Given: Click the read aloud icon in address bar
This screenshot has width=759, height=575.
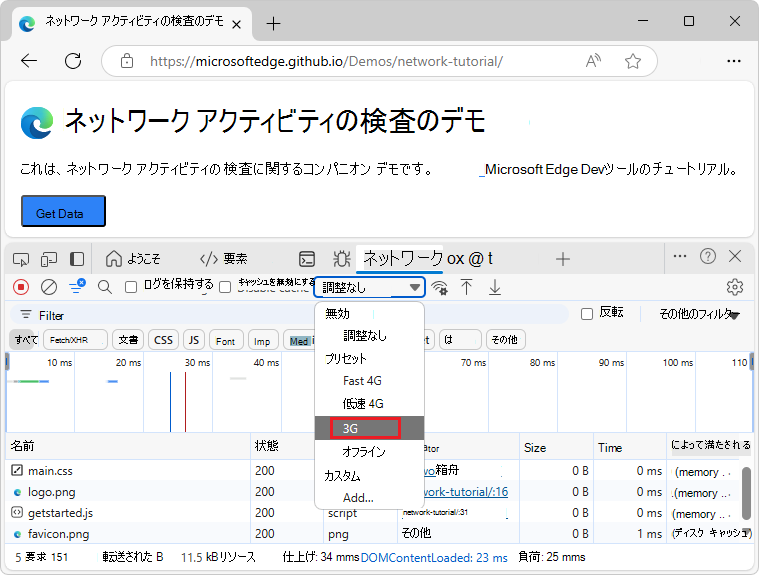Looking at the screenshot, I should [593, 61].
